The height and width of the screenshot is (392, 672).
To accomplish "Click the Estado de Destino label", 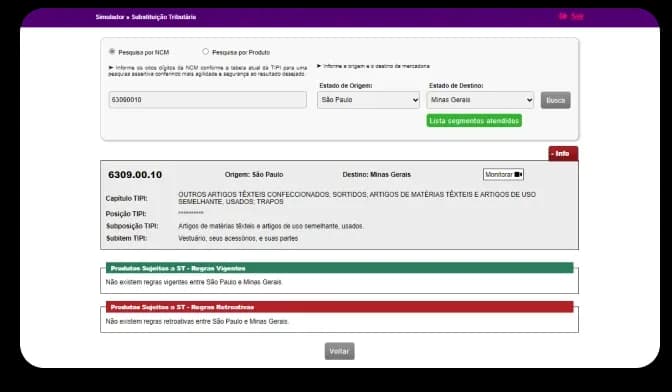I will click(x=456, y=86).
